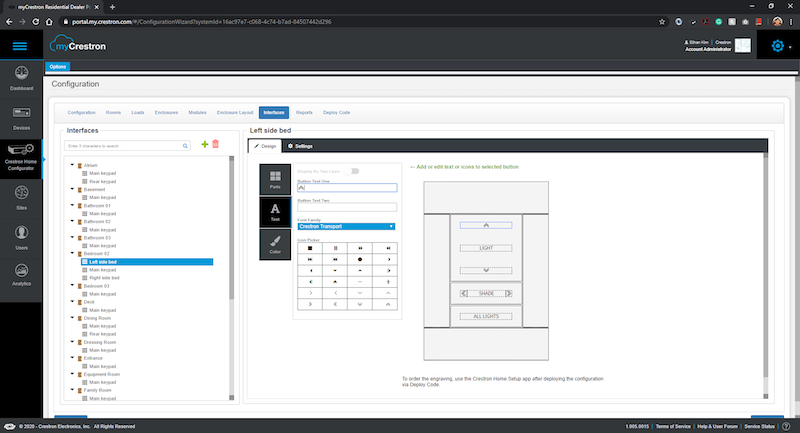800x433 pixels.
Task: Collapse the Basement tree node
Action: 72,189
